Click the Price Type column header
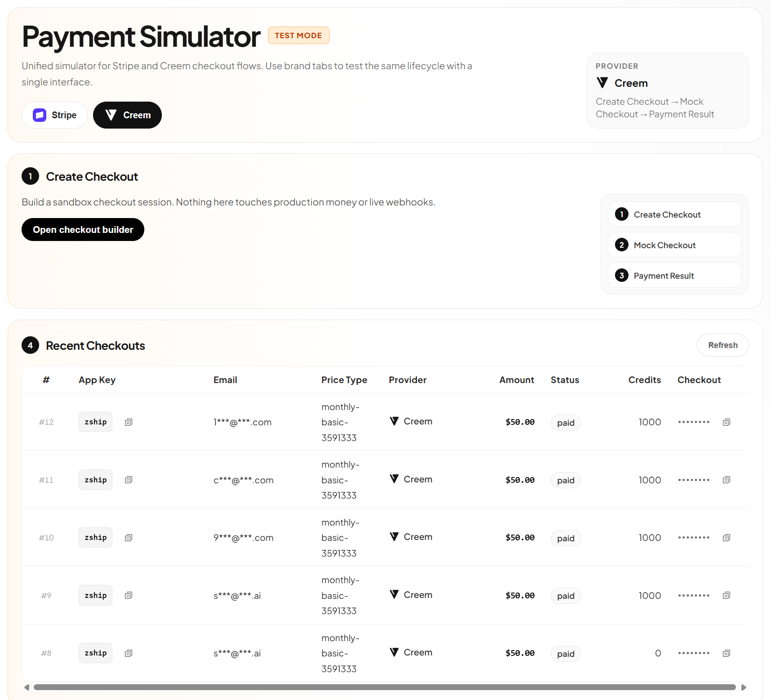Screen dimensions: 771x700 [344, 380]
